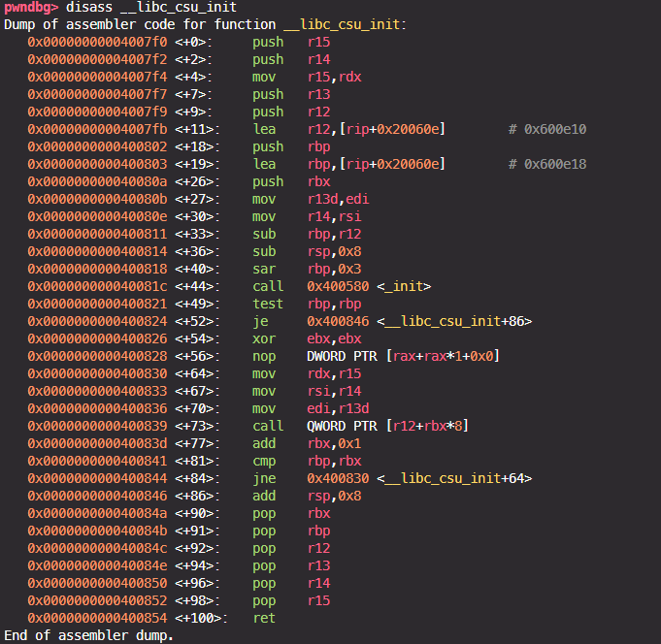Viewport: 661px width, 644px height.
Task: Click the 'call 0x400580 <_init>' line
Action: pyautogui.click(x=342, y=286)
